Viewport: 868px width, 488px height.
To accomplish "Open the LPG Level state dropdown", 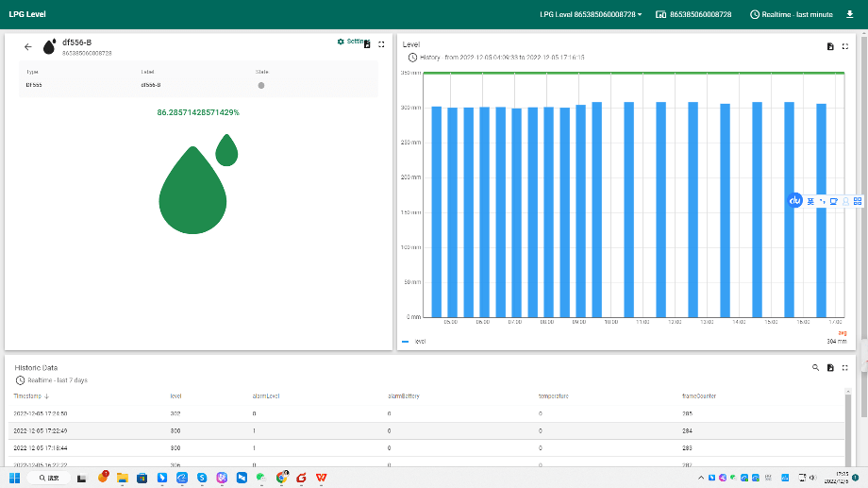I will (x=591, y=15).
